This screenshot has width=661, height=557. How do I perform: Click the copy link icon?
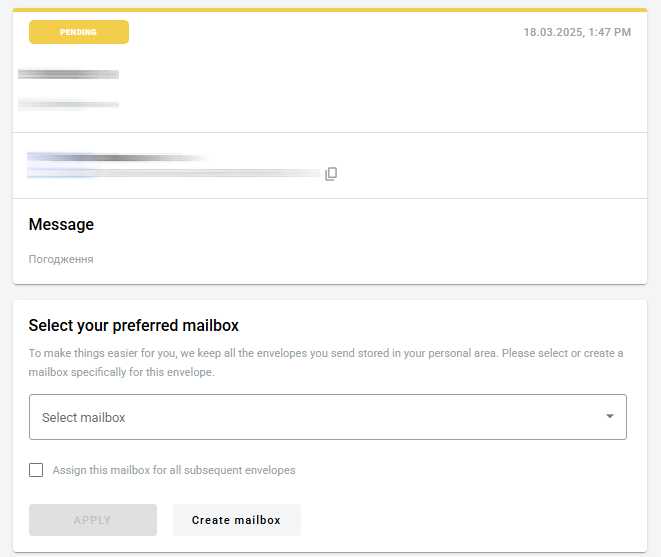click(331, 174)
